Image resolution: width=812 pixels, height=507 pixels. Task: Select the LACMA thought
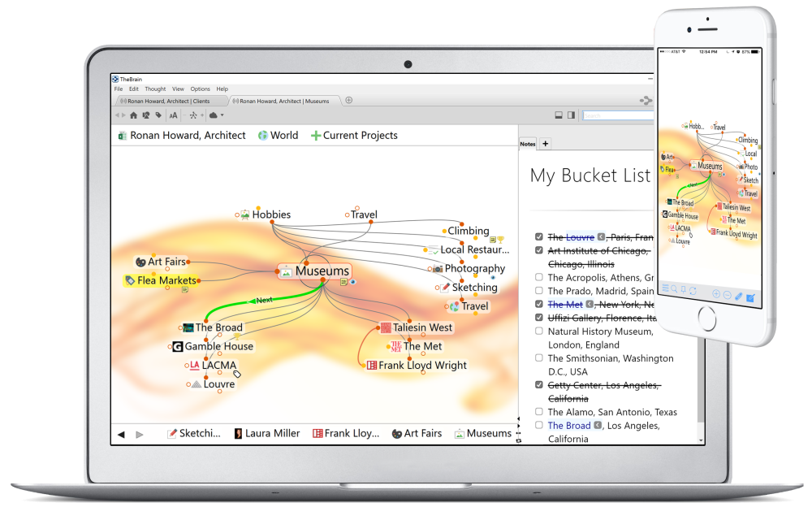pos(214,366)
